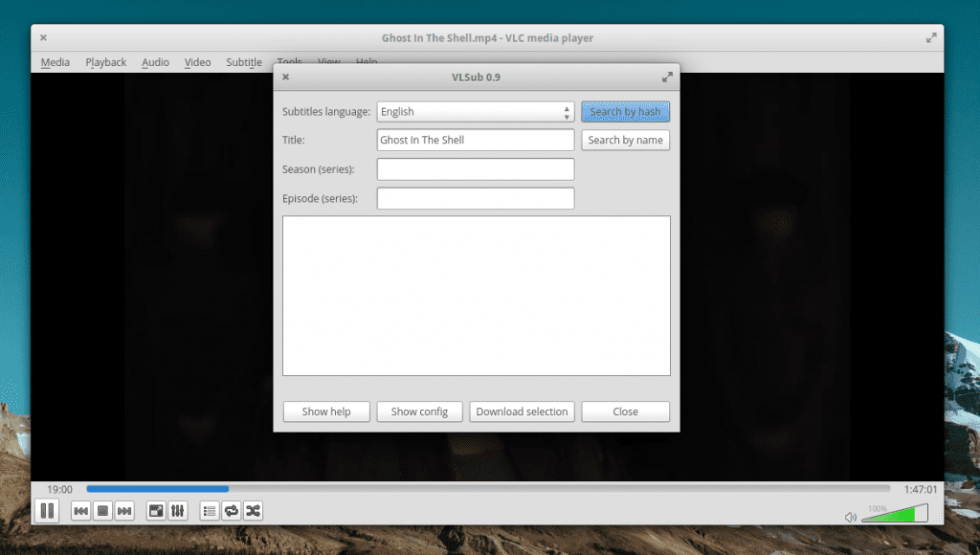Click the Close button in VLSub

click(626, 411)
